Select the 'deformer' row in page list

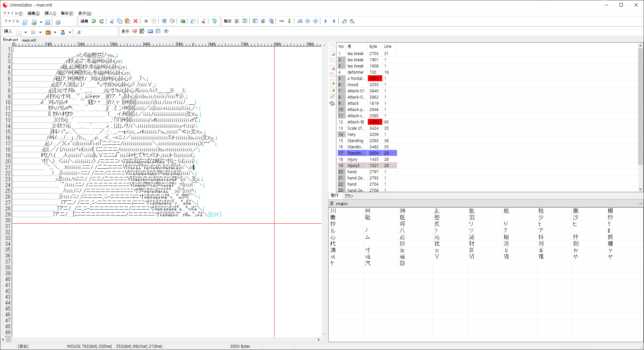coord(355,72)
